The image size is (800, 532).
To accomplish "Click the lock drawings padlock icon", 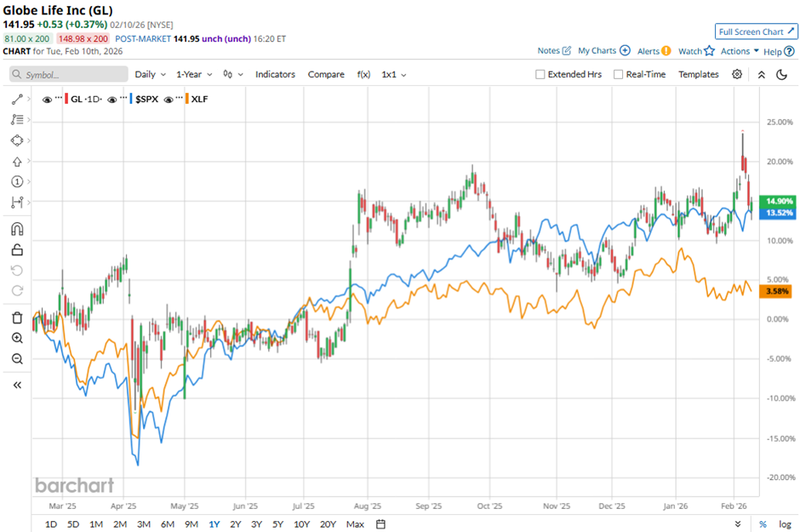I will pos(17,249).
